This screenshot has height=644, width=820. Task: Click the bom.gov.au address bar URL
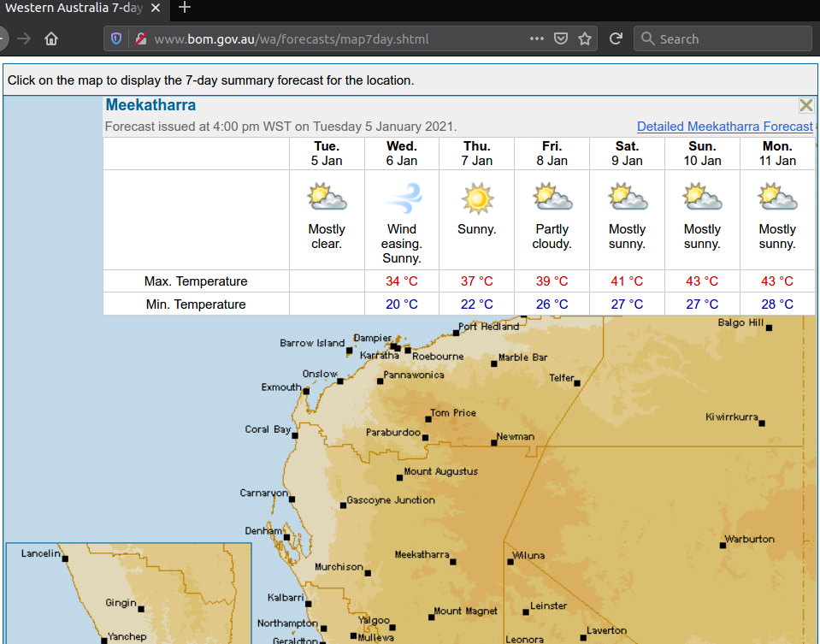291,39
